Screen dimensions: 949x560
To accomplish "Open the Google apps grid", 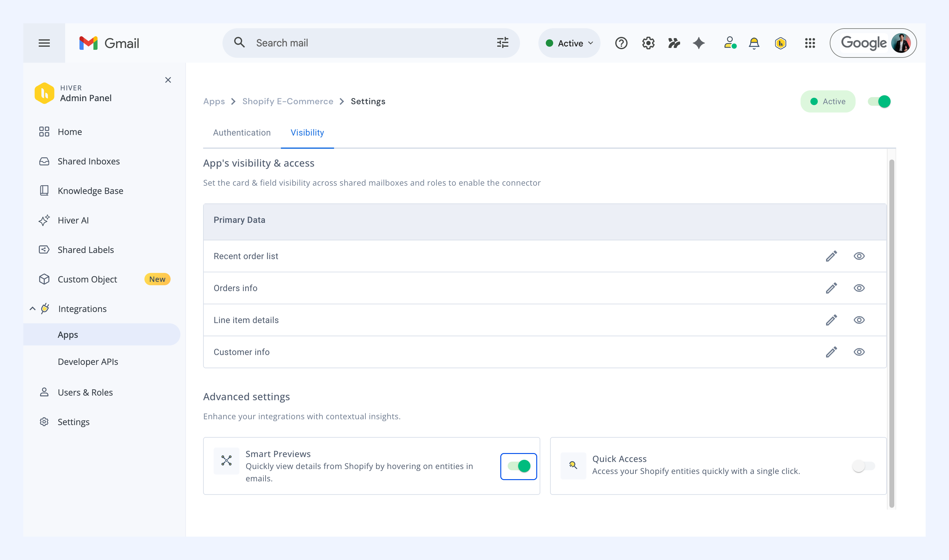I will (810, 43).
